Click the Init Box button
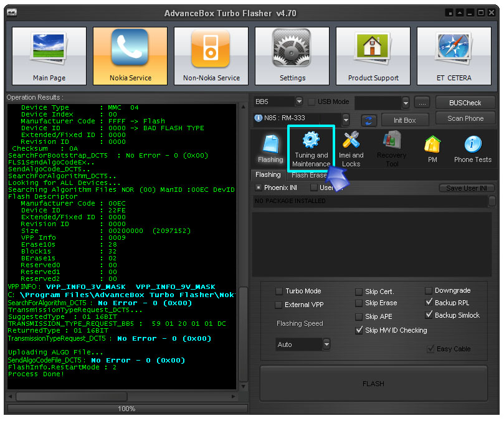The width and height of the screenshot is (504, 436). tap(405, 120)
